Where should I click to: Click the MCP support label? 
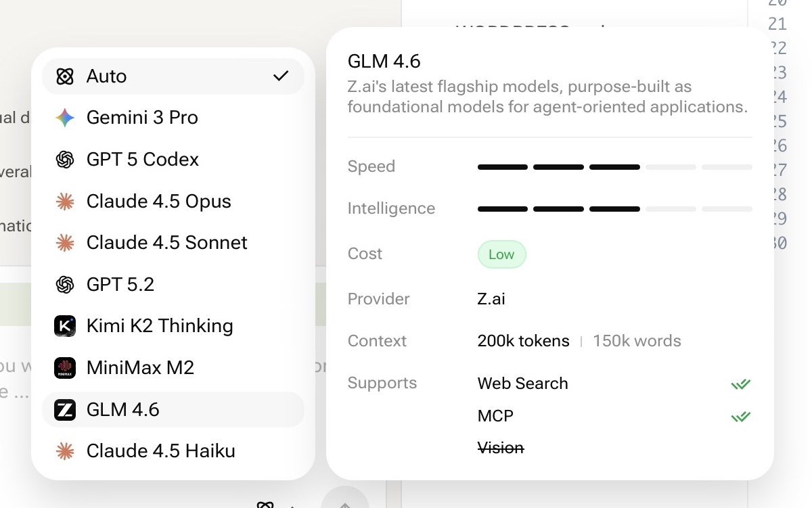pos(495,416)
